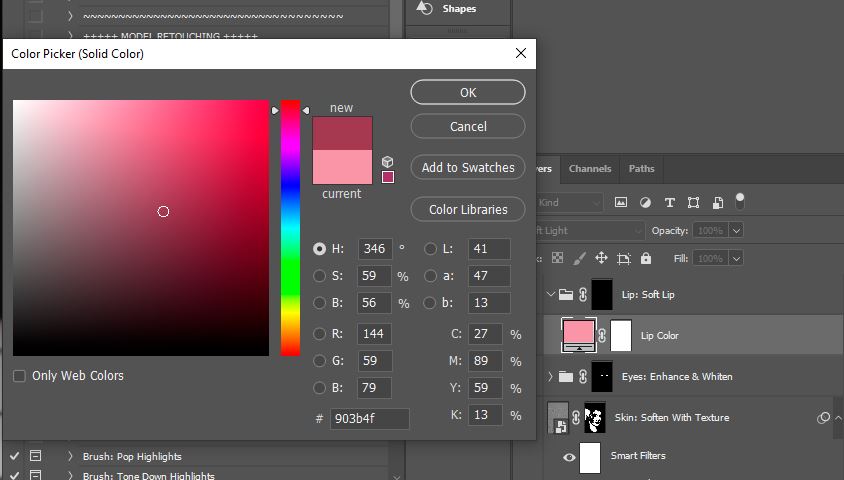844x480 pixels.
Task: Enable the Only Web Colors checkbox
Action: (x=19, y=376)
